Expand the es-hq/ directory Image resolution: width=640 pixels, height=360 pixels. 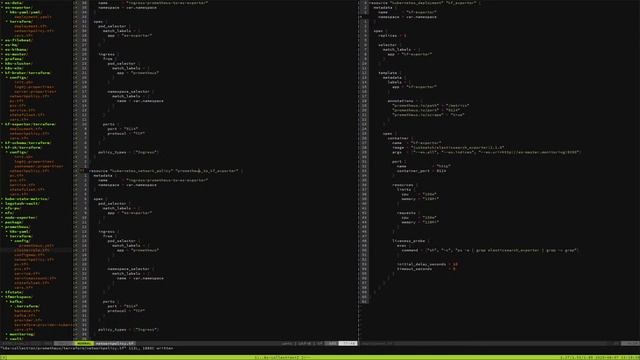[x=11, y=45]
